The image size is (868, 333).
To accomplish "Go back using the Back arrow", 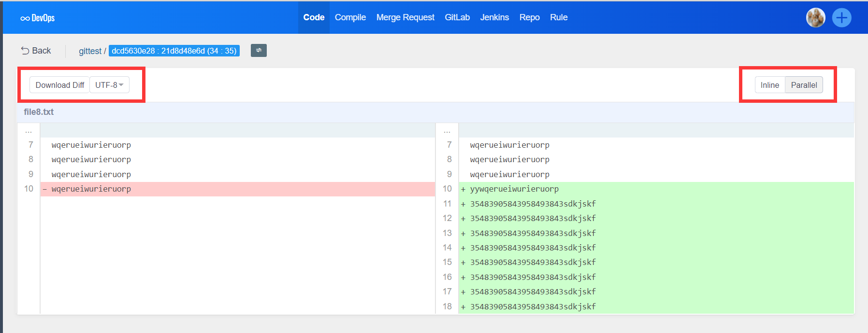I will (x=36, y=51).
